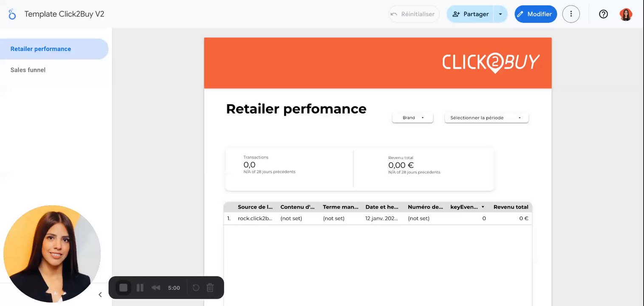644x306 pixels.
Task: Click the Template Click2Buy V2 report title
Action: pyautogui.click(x=64, y=14)
